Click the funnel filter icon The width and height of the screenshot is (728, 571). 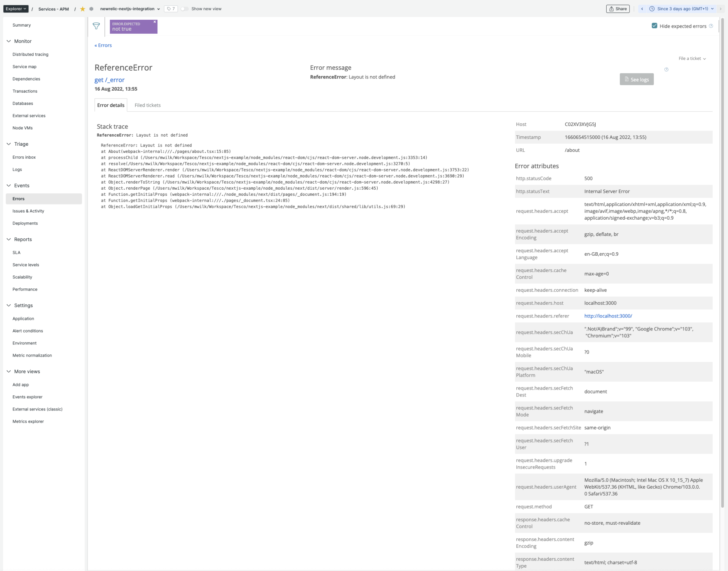[x=96, y=26]
